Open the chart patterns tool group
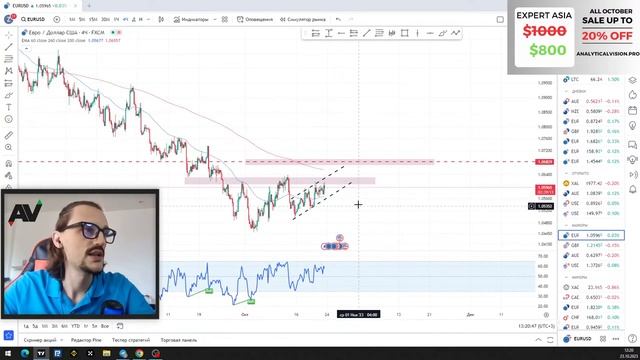 click(9, 71)
